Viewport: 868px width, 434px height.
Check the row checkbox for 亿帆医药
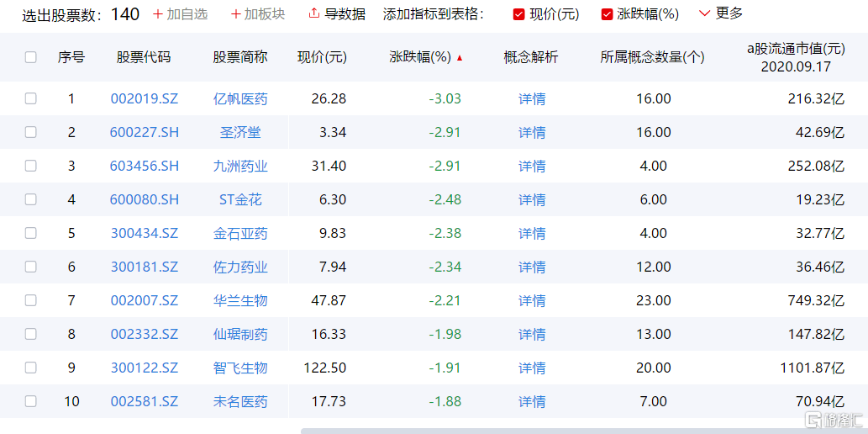pyautogui.click(x=30, y=98)
